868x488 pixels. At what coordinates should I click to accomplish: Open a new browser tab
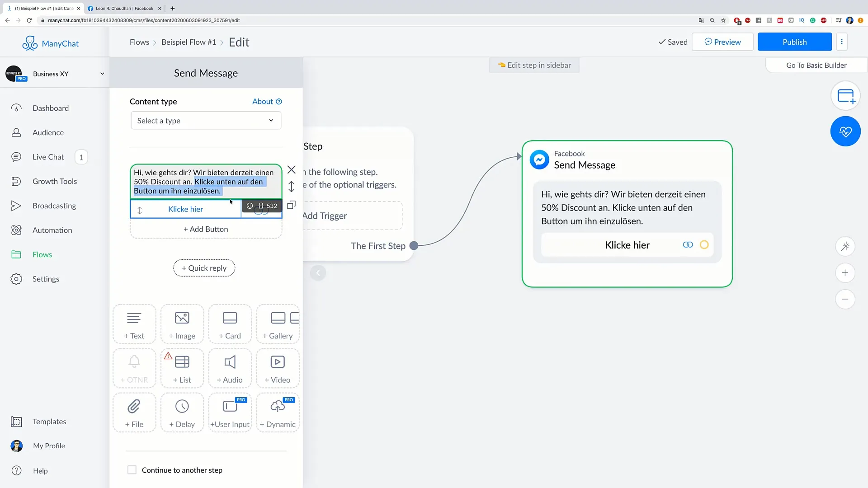coord(172,8)
